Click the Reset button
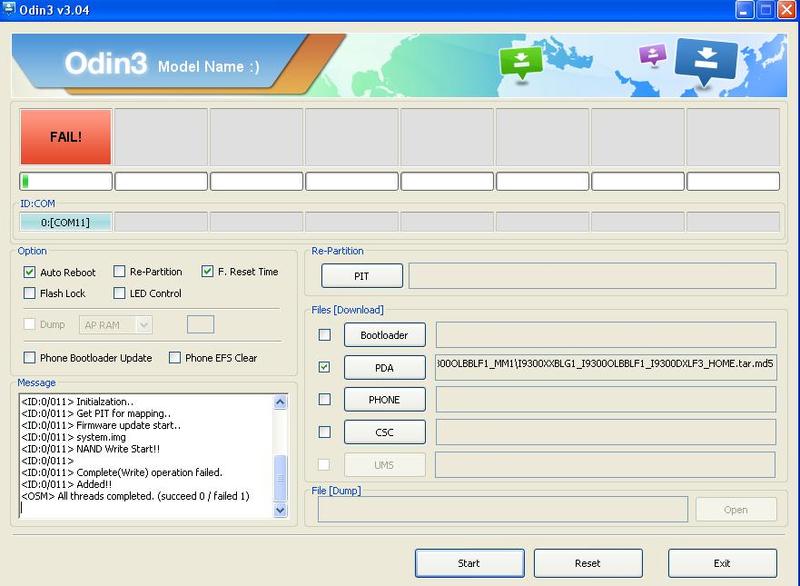This screenshot has height=586, width=800. [588, 563]
